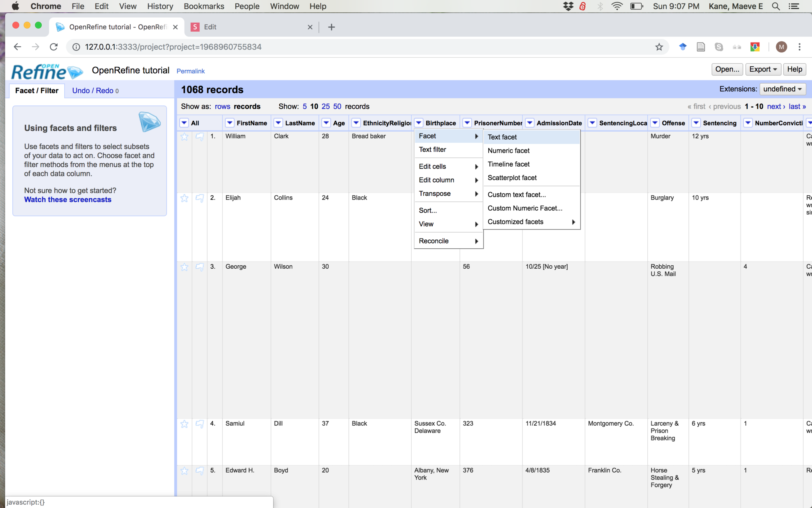Open the Chrome three-dot menu
The width and height of the screenshot is (812, 508).
pos(800,47)
